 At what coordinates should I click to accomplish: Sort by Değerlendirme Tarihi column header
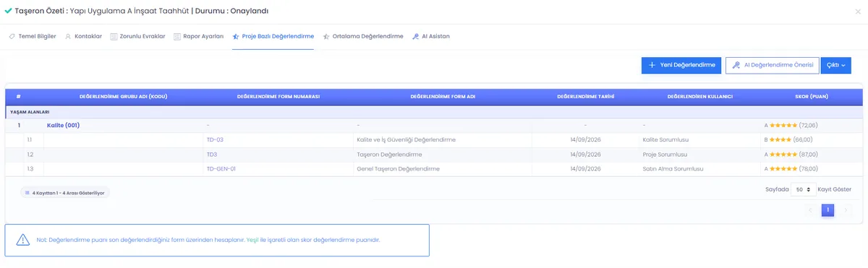coord(586,96)
